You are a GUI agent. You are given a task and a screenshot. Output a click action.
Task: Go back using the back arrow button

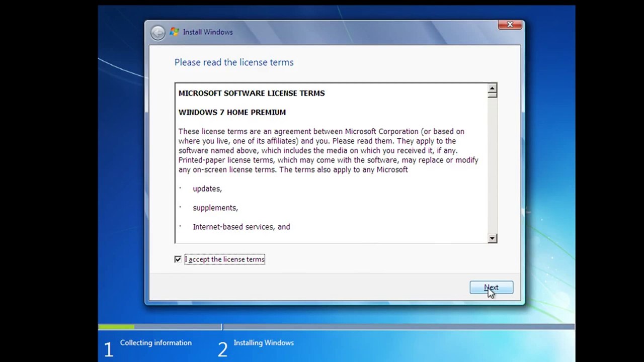(157, 33)
